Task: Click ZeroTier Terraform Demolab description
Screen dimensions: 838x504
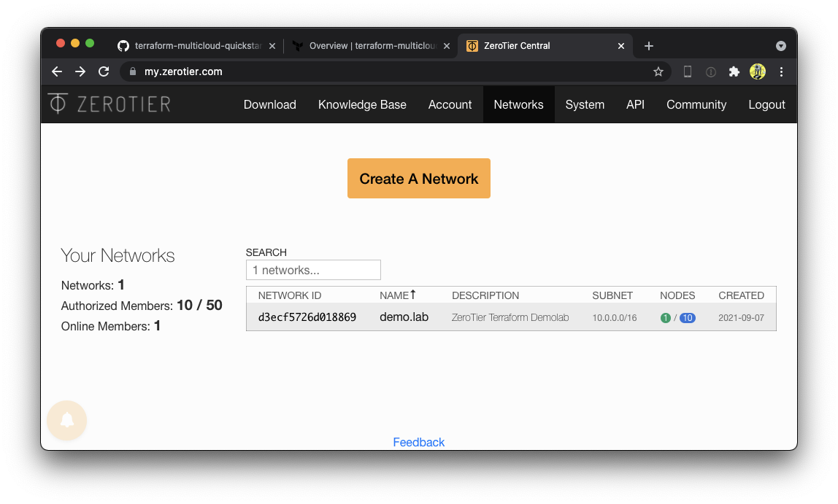Action: 510,318
